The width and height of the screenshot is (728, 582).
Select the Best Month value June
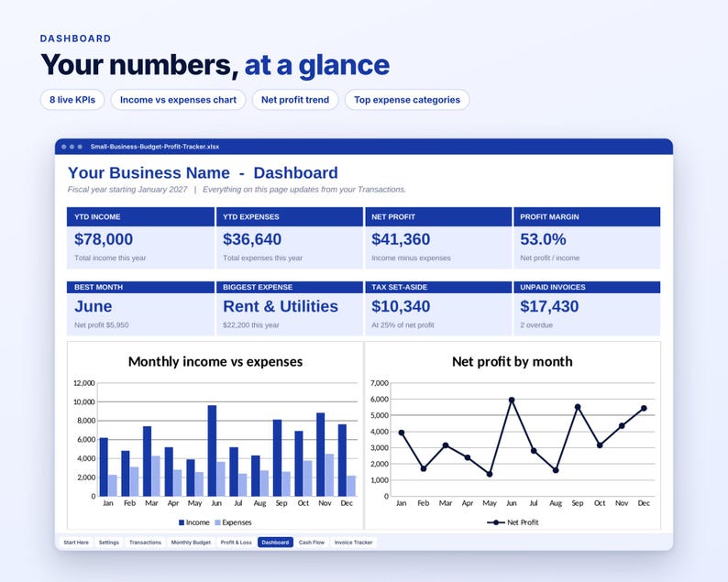click(94, 306)
